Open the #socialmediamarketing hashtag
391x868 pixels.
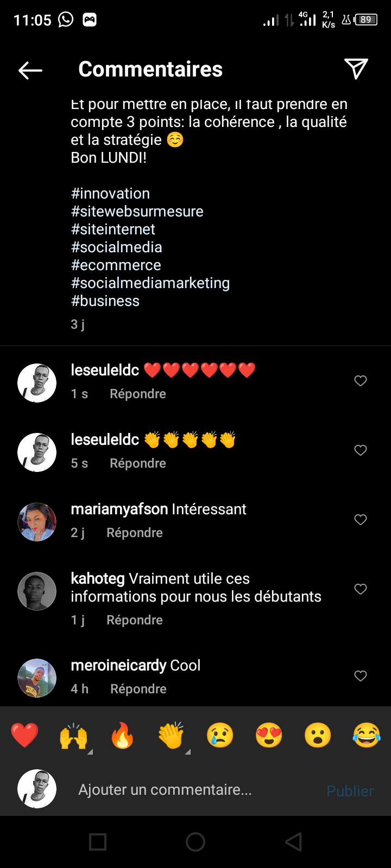pos(150,283)
